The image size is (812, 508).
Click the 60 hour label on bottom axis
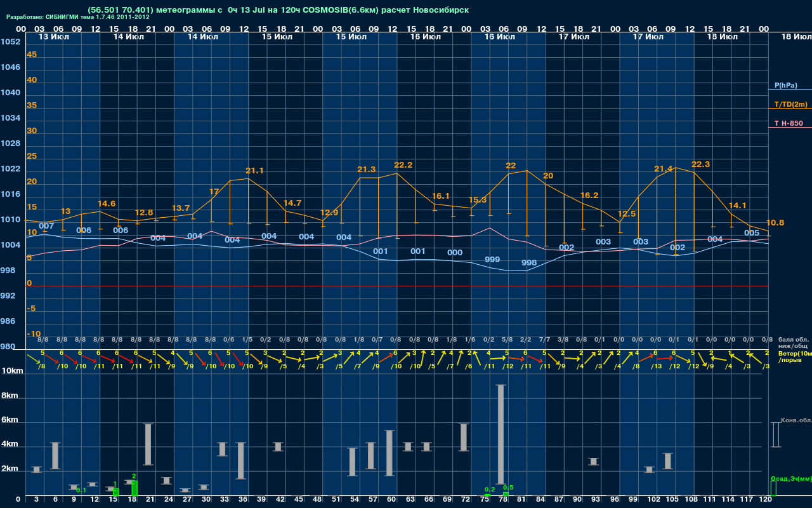pos(392,500)
